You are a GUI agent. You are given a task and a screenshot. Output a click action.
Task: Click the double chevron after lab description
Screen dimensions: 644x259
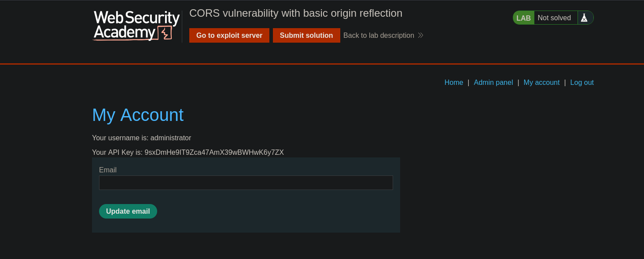tap(420, 35)
